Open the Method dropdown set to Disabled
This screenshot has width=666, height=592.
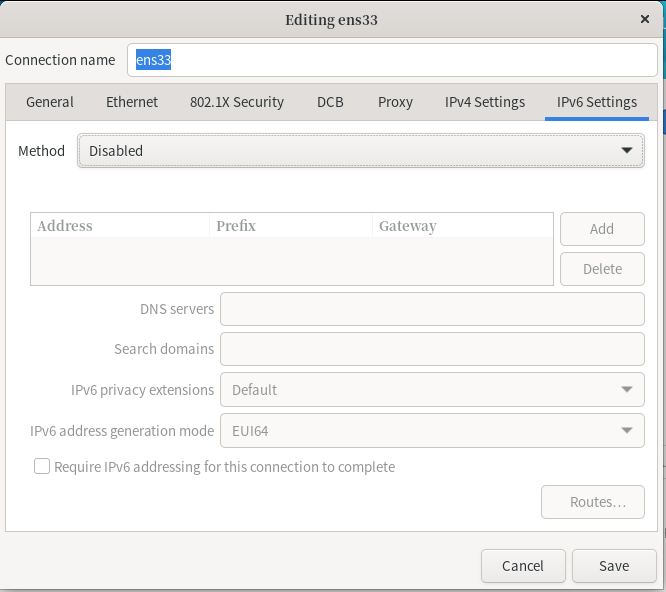[x=360, y=151]
